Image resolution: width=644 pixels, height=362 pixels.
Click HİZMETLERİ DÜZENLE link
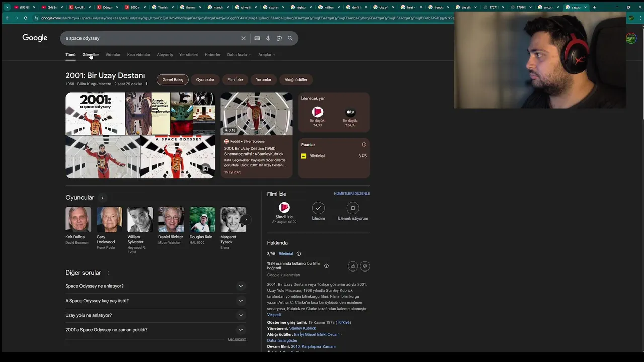coord(352,194)
